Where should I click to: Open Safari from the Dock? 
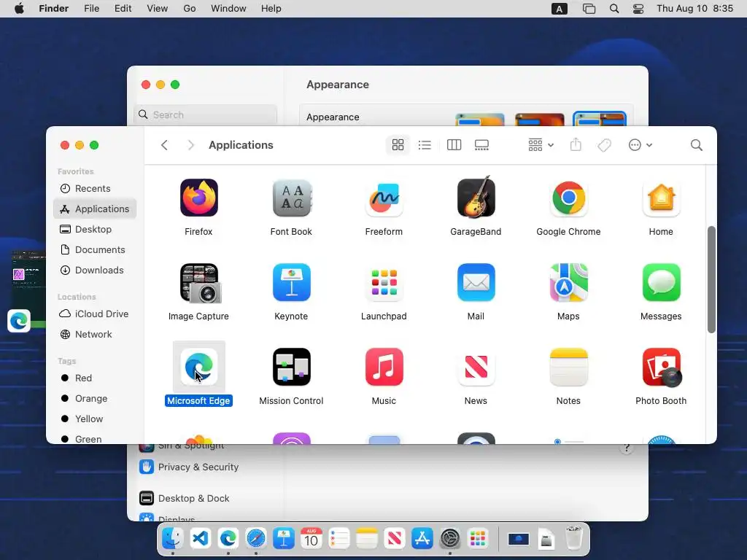pyautogui.click(x=256, y=539)
